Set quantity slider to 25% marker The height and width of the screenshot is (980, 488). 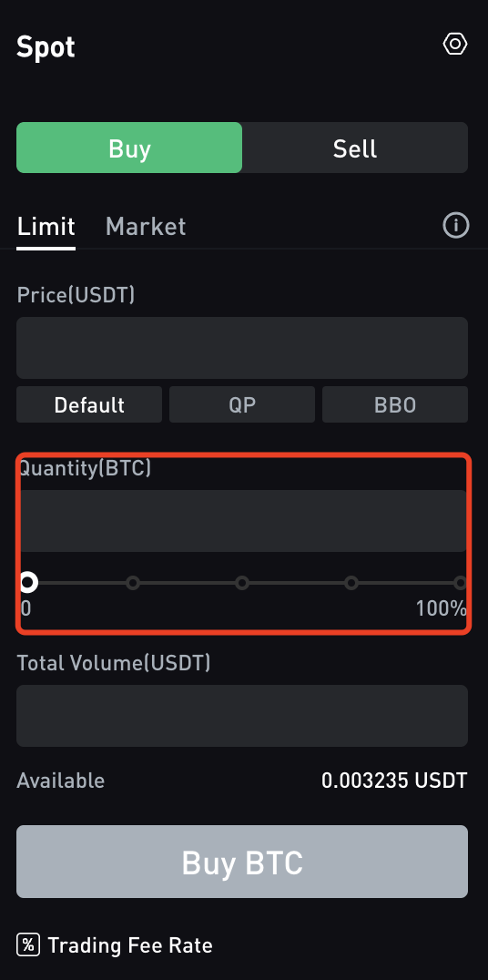coord(132,583)
